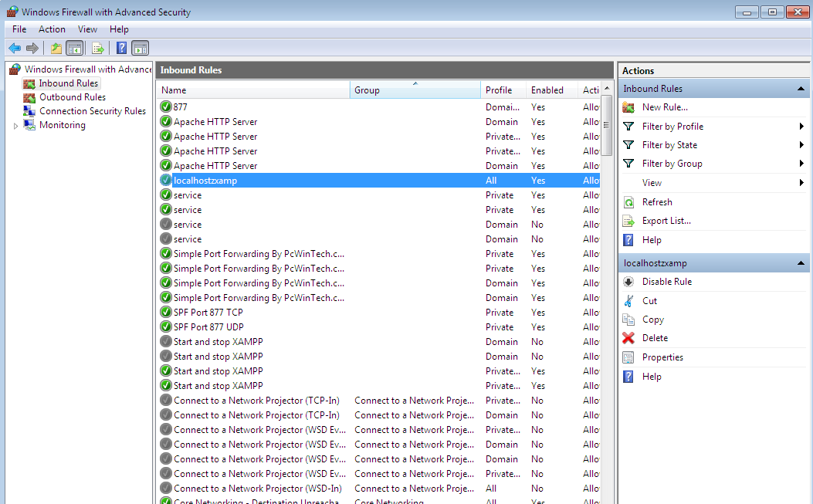Click green check icon of rule 877
This screenshot has width=813, height=504.
coord(166,107)
